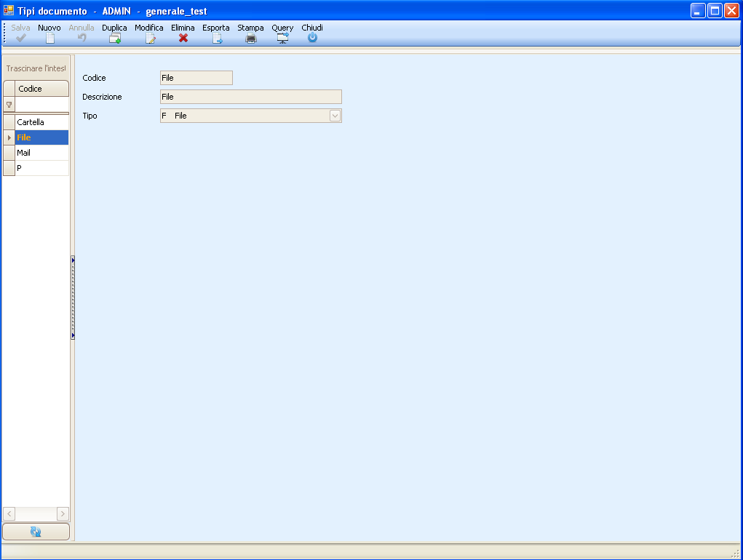The image size is (743, 560).
Task: Select the Mail row in the list
Action: tap(41, 153)
